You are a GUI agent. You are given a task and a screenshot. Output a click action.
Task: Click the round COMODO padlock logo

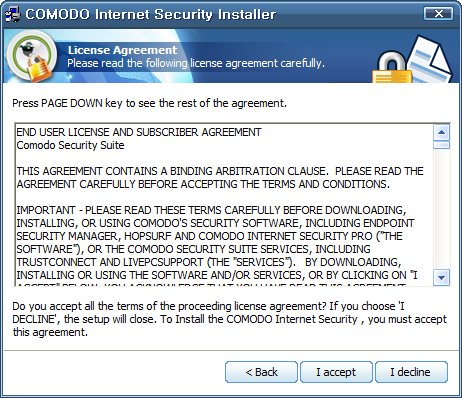click(32, 56)
